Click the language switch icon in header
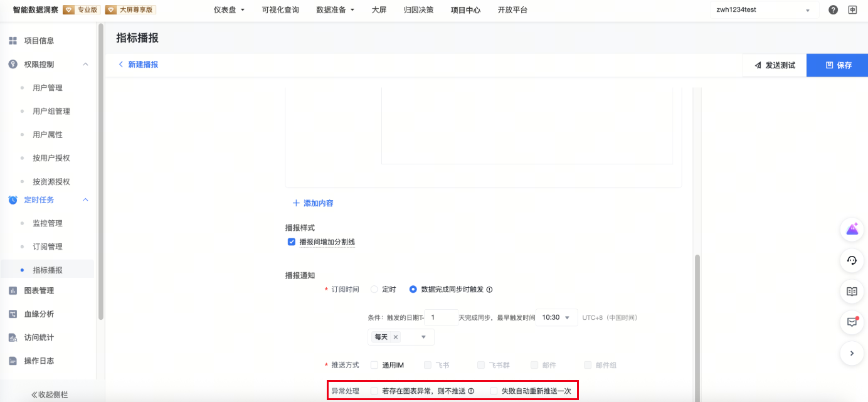868x402 pixels. [x=852, y=10]
